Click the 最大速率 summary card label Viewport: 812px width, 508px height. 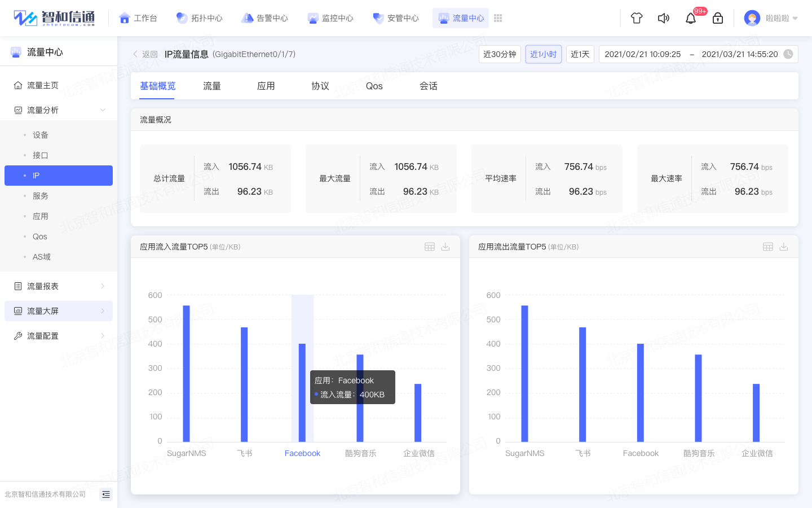pyautogui.click(x=667, y=178)
